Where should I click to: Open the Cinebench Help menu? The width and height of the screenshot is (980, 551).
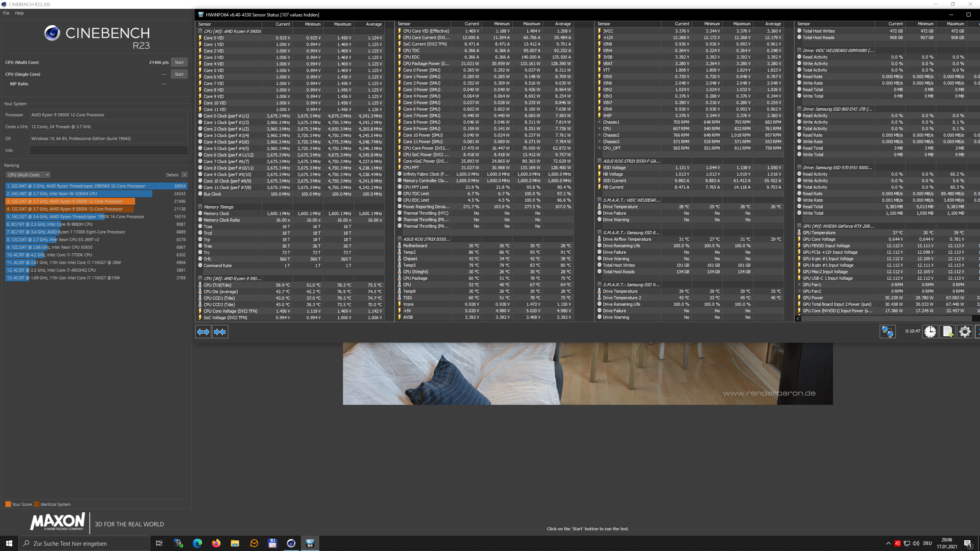(x=19, y=13)
